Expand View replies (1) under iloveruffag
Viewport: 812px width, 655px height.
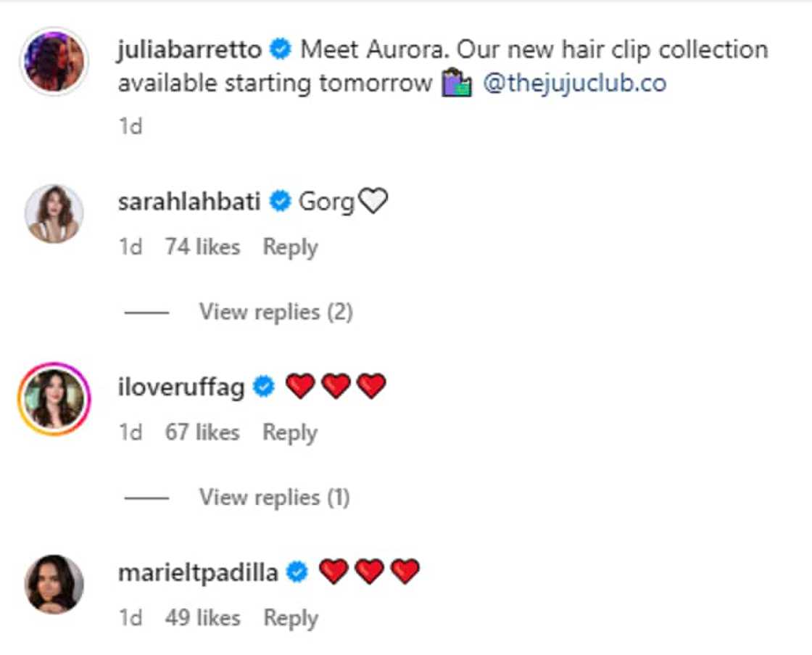[275, 498]
